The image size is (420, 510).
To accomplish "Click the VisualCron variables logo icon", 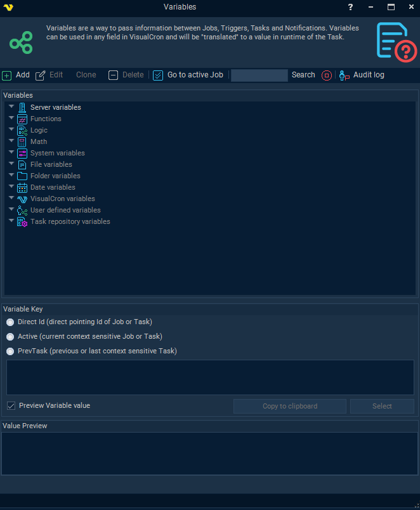I will coord(22,199).
